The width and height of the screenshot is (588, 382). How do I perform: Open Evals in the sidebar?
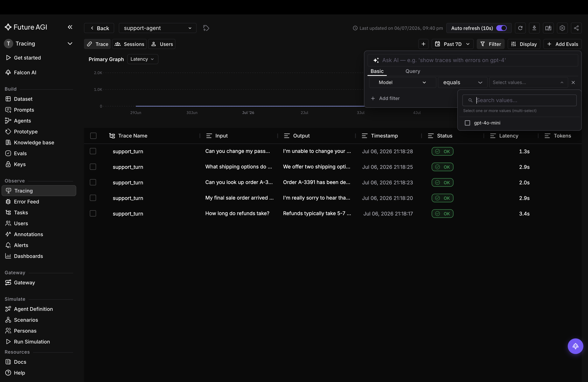tap(20, 153)
